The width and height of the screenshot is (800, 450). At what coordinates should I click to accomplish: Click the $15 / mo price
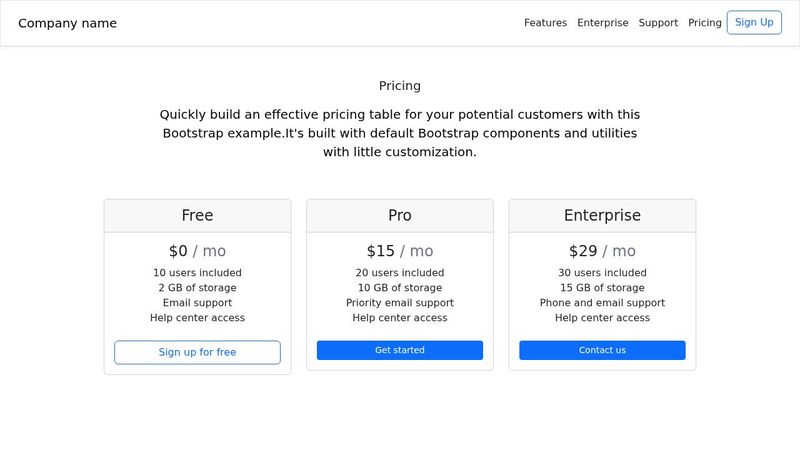(399, 251)
